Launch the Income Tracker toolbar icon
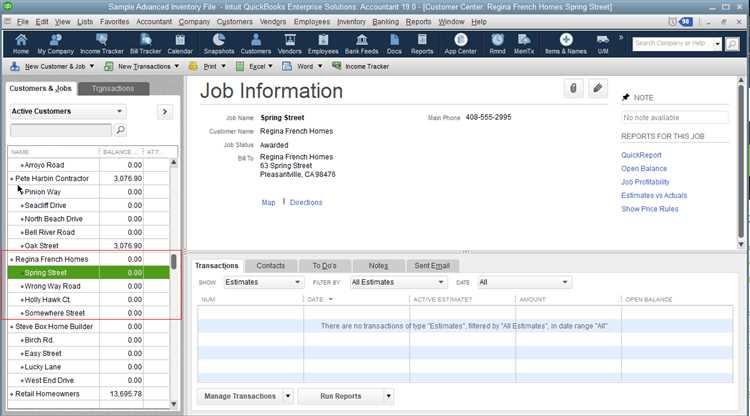750x416 pixels. pos(101,44)
